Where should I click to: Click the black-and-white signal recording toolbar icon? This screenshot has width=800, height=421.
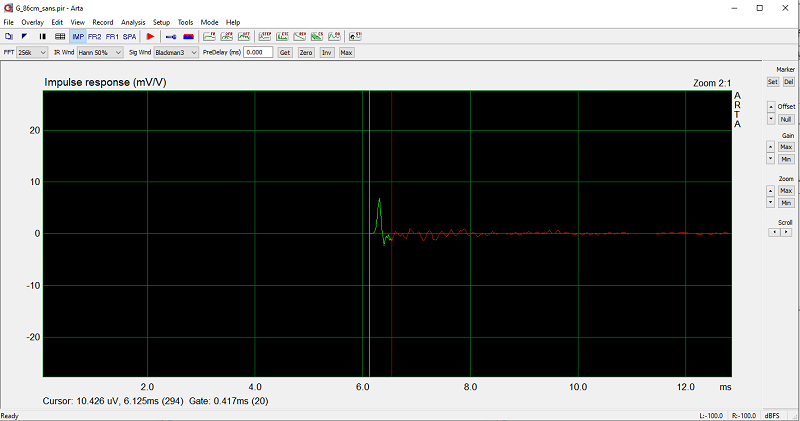coord(24,36)
